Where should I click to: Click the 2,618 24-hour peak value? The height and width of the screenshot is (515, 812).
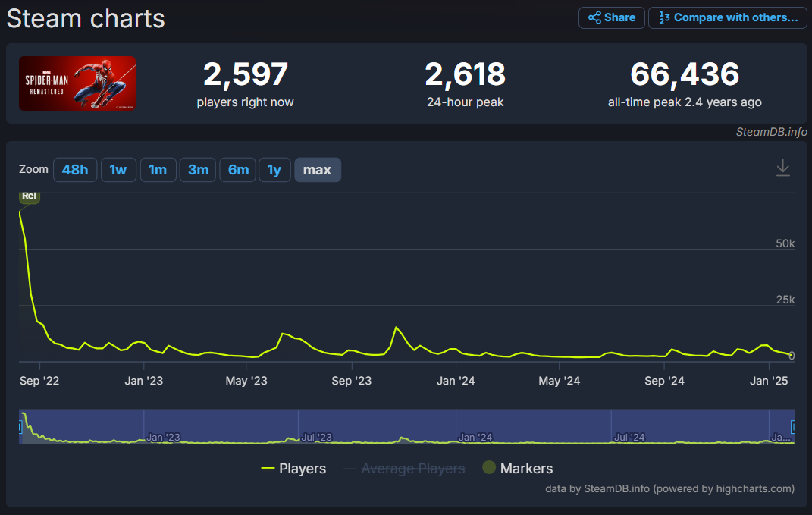[x=465, y=74]
